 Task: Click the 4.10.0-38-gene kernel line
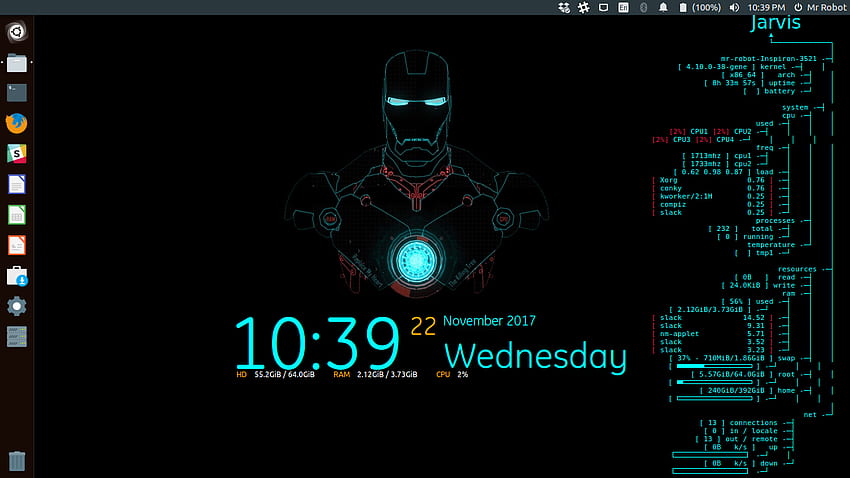(x=732, y=67)
